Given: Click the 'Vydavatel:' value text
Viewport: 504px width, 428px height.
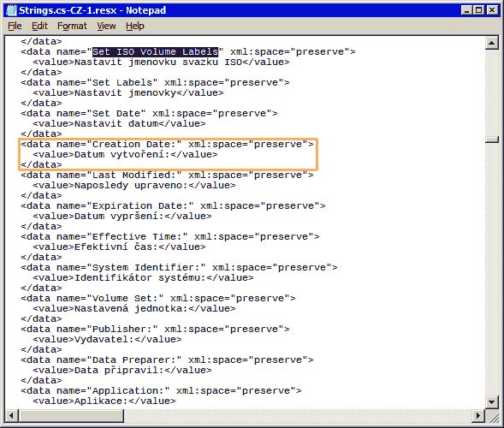Looking at the screenshot, I should (104, 340).
